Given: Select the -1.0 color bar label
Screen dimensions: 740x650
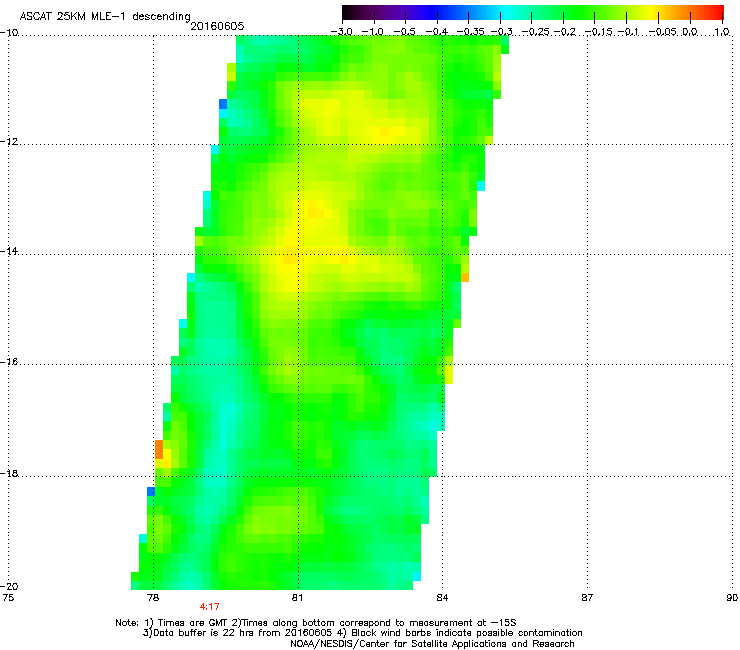Looking at the screenshot, I should pos(373,32).
